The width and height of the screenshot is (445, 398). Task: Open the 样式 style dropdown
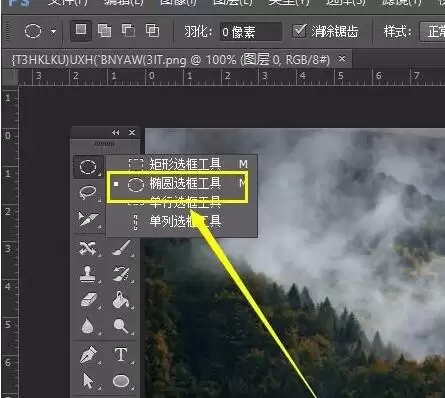coord(432,32)
